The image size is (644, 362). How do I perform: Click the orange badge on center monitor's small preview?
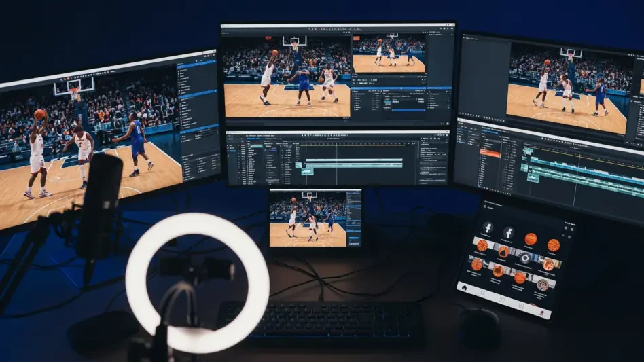coord(356,38)
